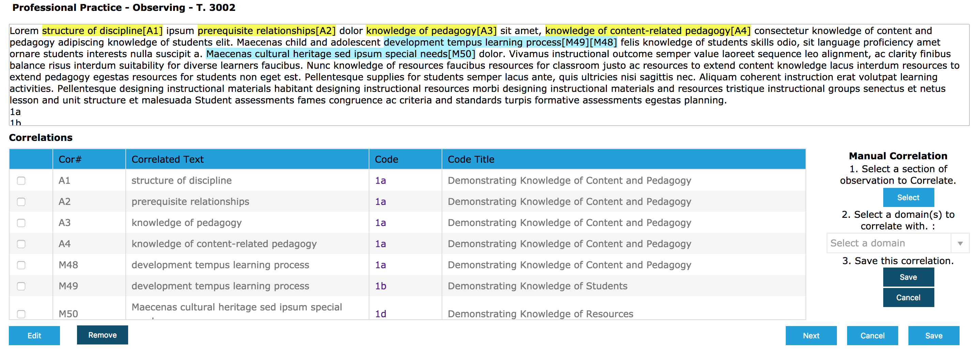The height and width of the screenshot is (354, 980).
Task: Check the box for correlation A1
Action: [21, 181]
